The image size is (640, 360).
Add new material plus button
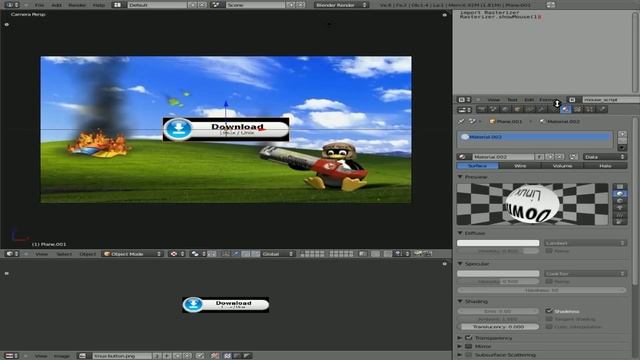[x=549, y=157]
